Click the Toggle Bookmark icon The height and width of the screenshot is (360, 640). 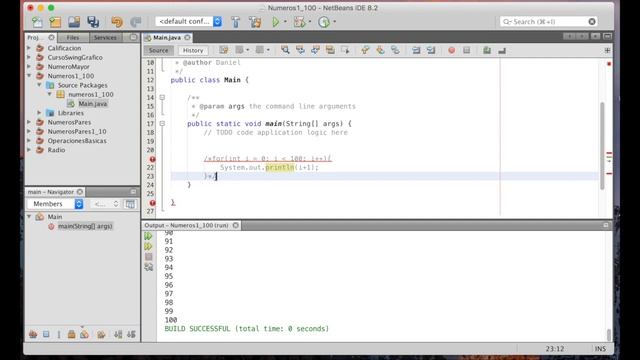(395, 50)
